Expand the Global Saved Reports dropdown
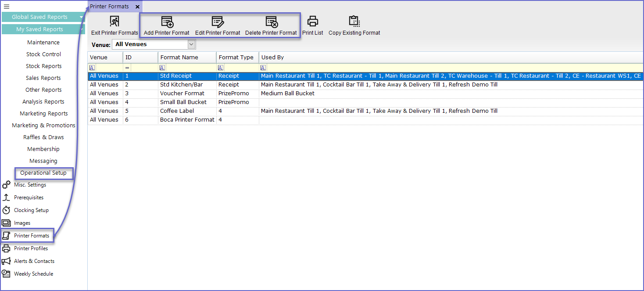Image resolution: width=644 pixels, height=291 pixels. coord(82,17)
